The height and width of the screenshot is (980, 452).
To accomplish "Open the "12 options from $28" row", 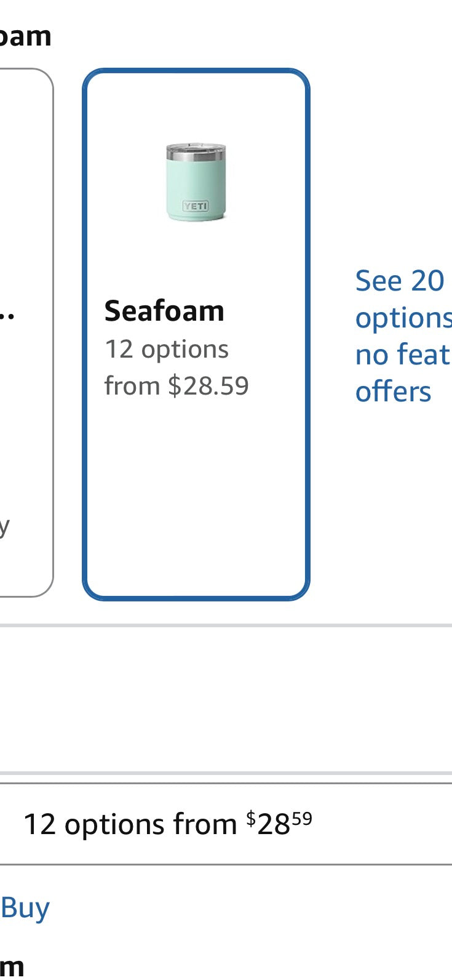I will (x=226, y=824).
